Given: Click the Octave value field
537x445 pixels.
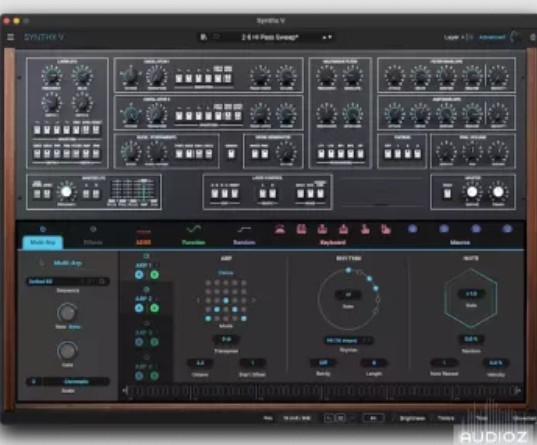Looking at the screenshot, I should click(200, 363).
